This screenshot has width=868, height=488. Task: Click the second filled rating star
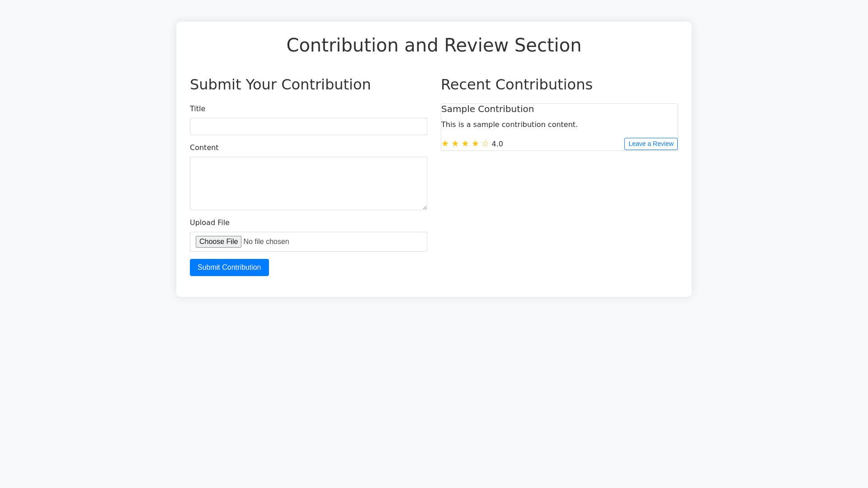[x=455, y=144]
